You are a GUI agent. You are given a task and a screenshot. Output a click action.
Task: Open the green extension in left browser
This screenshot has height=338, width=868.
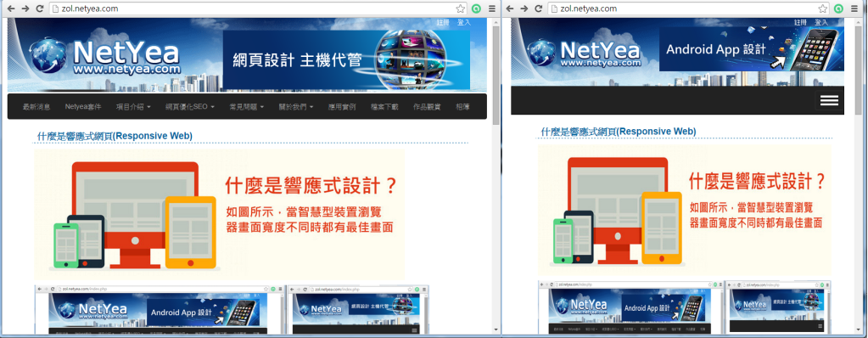[476, 8]
